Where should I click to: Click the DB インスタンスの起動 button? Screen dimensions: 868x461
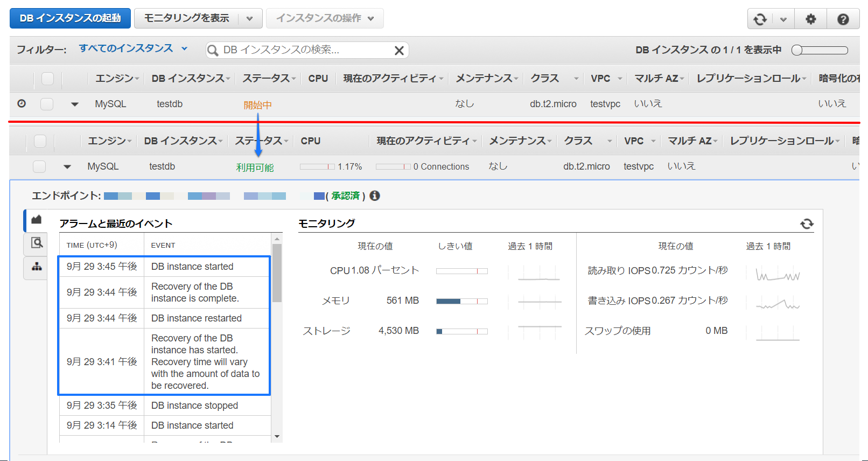pos(70,18)
